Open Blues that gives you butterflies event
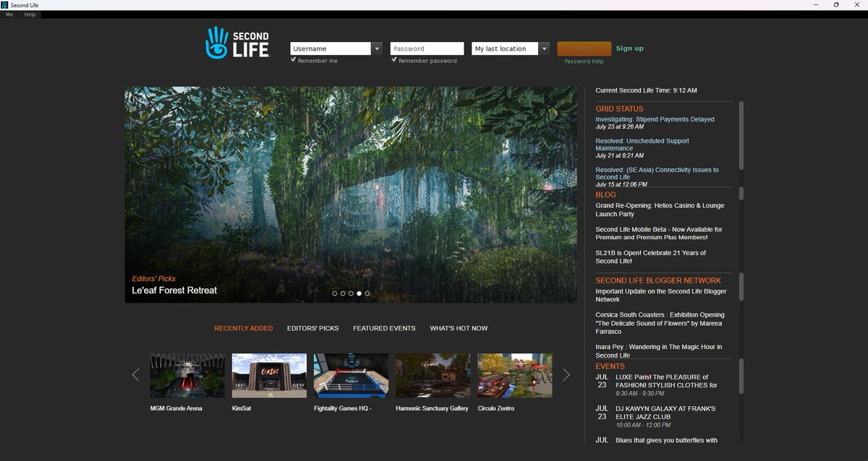The height and width of the screenshot is (461, 868). coord(666,440)
